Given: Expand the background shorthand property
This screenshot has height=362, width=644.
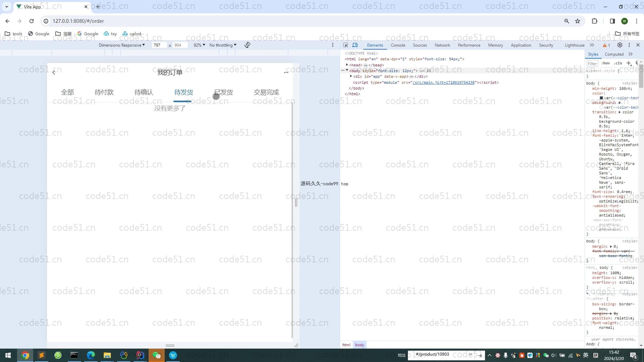Looking at the screenshot, I should pyautogui.click(x=620, y=103).
